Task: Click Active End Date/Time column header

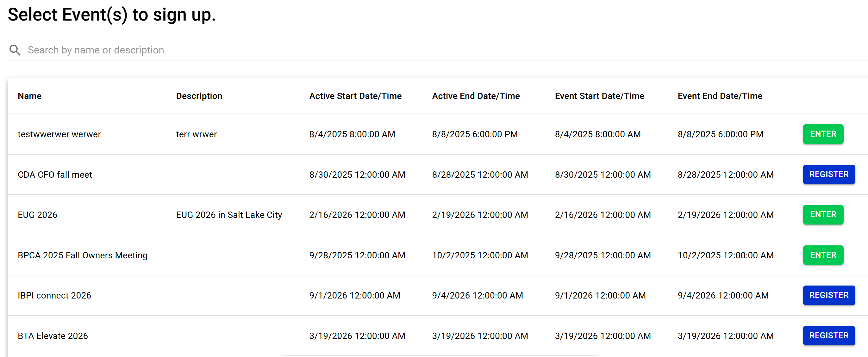Action: [475, 96]
